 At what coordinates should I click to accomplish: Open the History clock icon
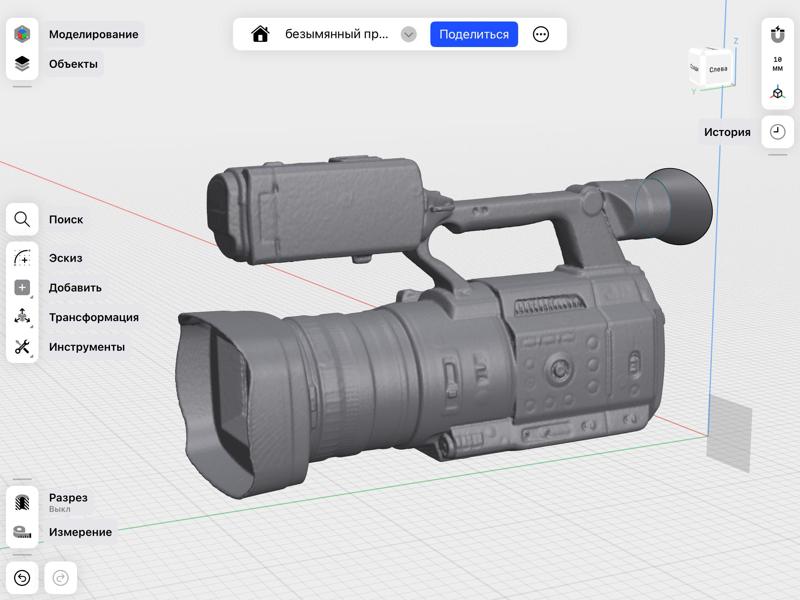coord(777,132)
